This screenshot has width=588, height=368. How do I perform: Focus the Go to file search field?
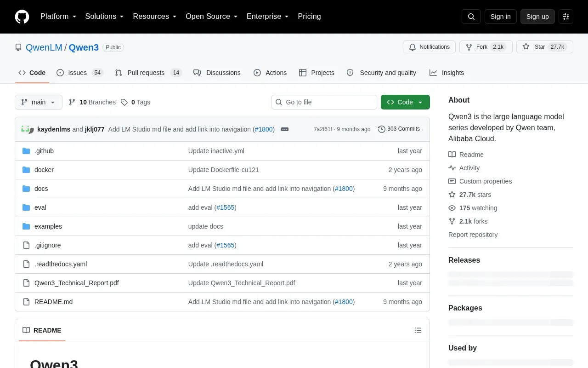coord(324,102)
